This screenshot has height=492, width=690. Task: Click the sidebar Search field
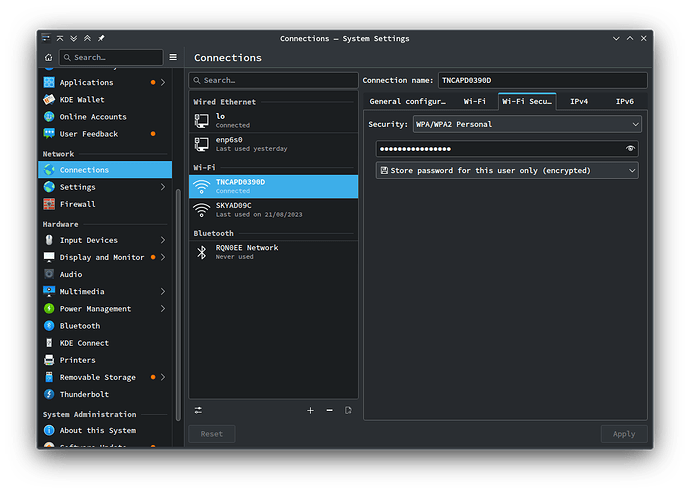coord(111,57)
